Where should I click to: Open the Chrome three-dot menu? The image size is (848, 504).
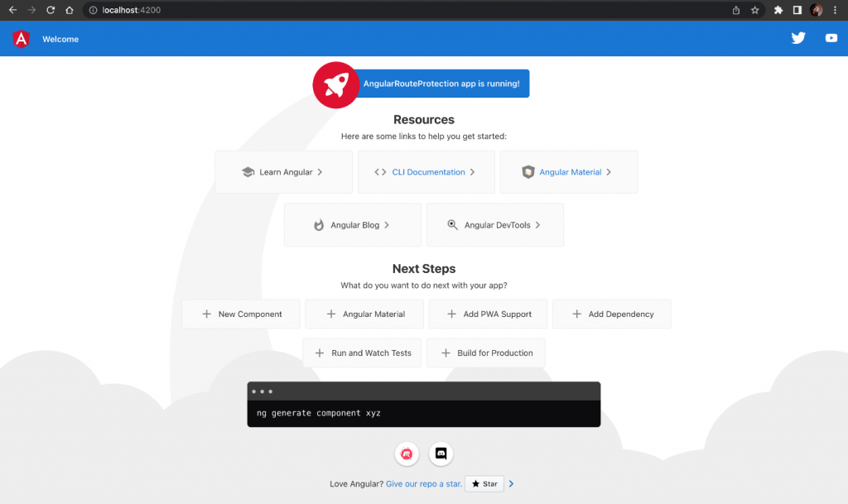click(835, 10)
